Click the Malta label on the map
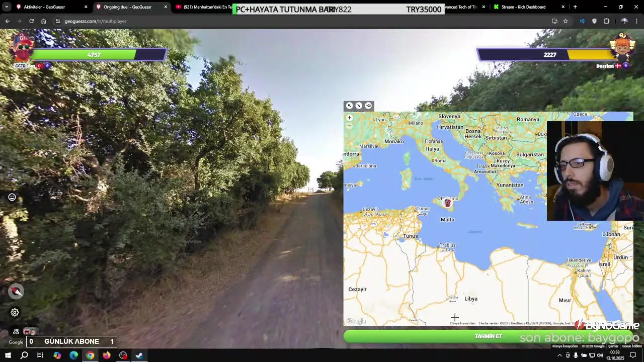Viewport: 644px width, 362px height. pyautogui.click(x=447, y=220)
